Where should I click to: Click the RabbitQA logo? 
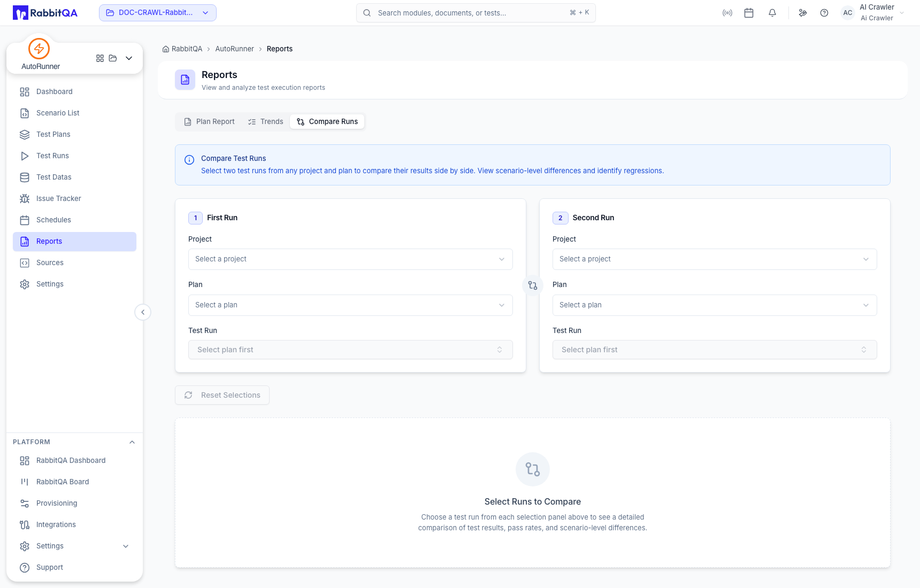pyautogui.click(x=45, y=13)
